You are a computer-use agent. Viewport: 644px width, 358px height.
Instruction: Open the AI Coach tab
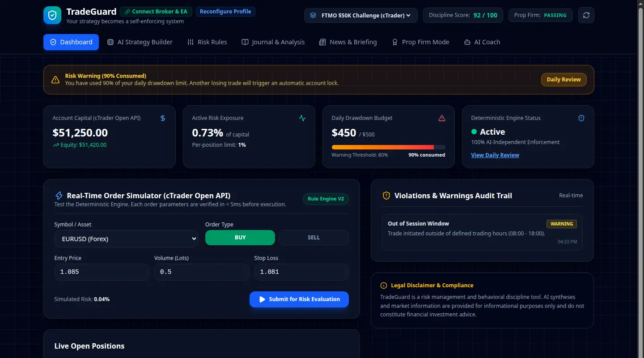pos(482,42)
